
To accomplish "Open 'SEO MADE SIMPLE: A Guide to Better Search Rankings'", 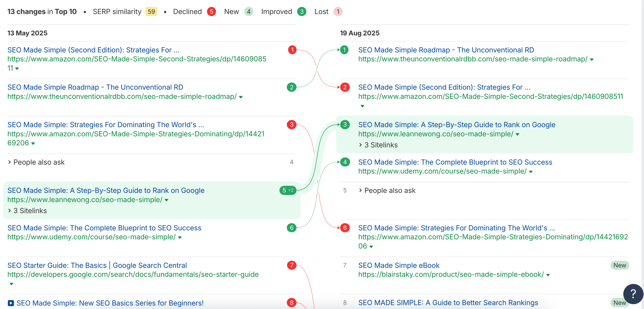I will point(448,303).
